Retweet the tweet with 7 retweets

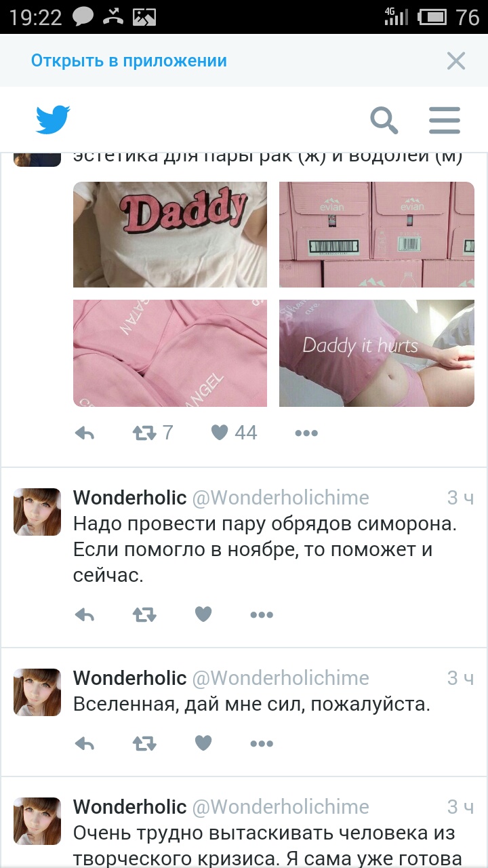point(152,433)
